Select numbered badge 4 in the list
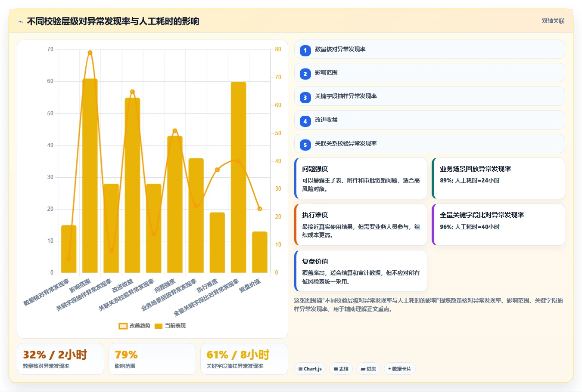 305,121
